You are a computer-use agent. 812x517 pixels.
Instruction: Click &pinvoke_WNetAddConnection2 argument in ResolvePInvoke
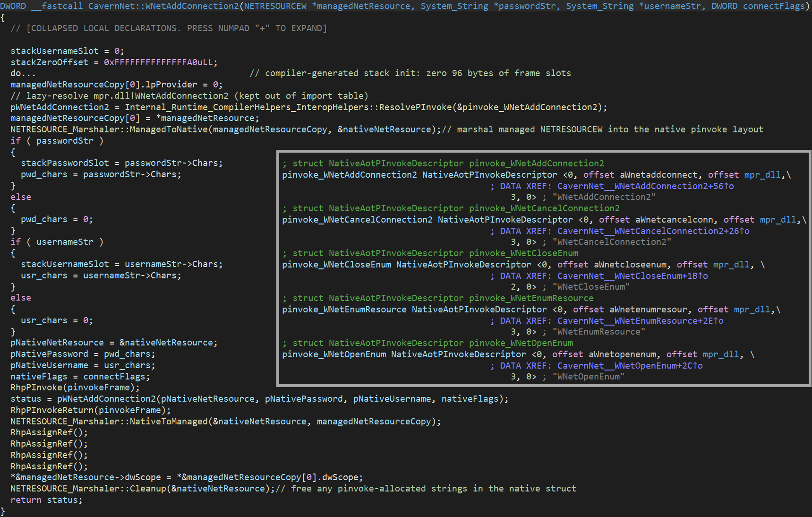pyautogui.click(x=527, y=107)
